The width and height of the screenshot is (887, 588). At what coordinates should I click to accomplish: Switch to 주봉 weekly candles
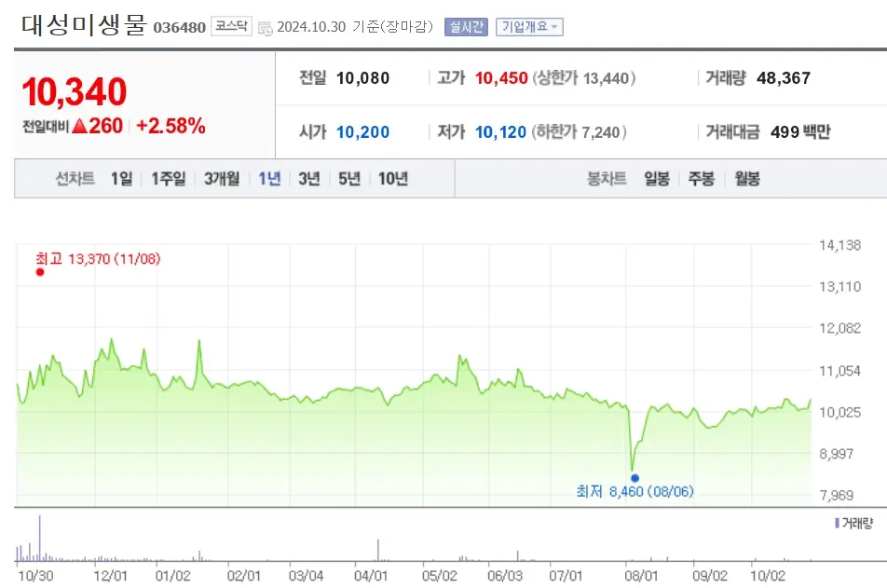point(701,178)
